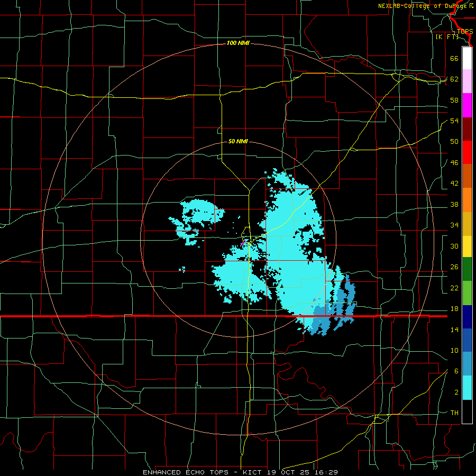Click the legend value '6'
476x476 pixels.
click(x=456, y=371)
